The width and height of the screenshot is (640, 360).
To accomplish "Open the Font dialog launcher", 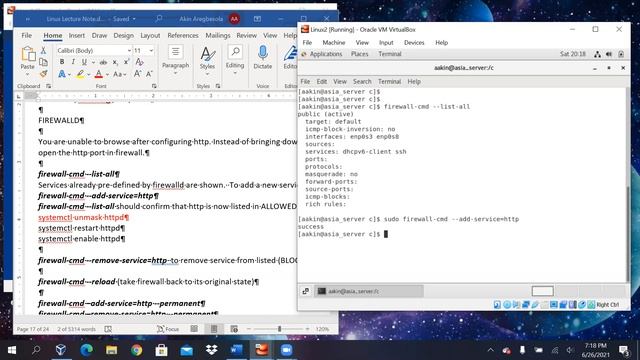I will [154, 86].
